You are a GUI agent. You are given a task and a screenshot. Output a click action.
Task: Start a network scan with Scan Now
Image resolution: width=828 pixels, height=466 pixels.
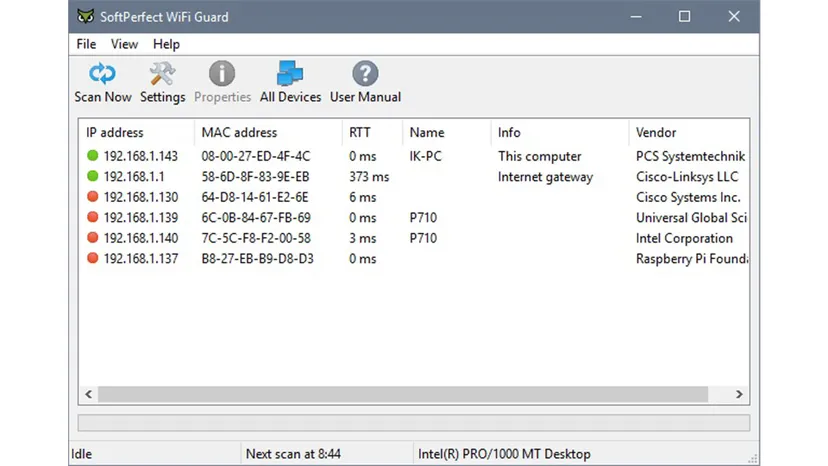click(x=102, y=82)
